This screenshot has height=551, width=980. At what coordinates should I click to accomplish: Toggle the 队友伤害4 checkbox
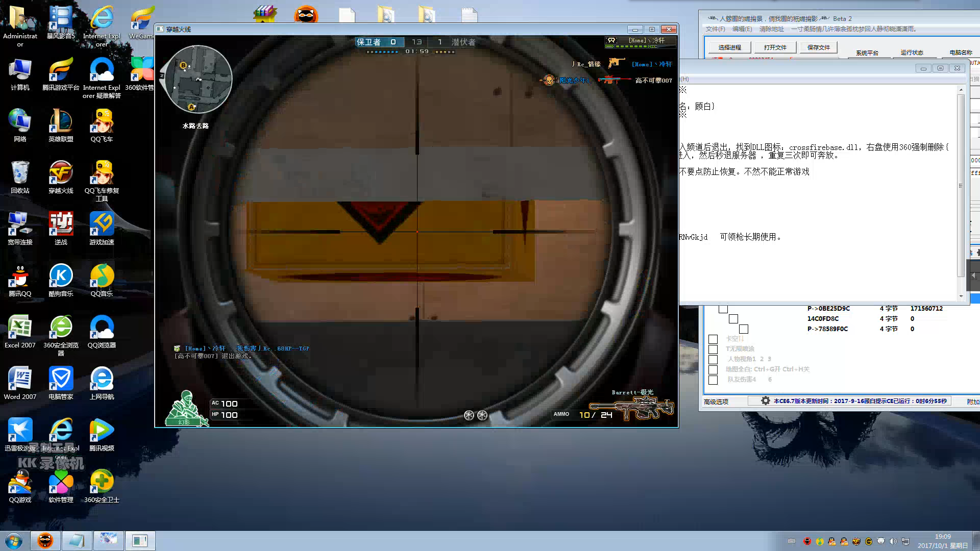tap(713, 380)
